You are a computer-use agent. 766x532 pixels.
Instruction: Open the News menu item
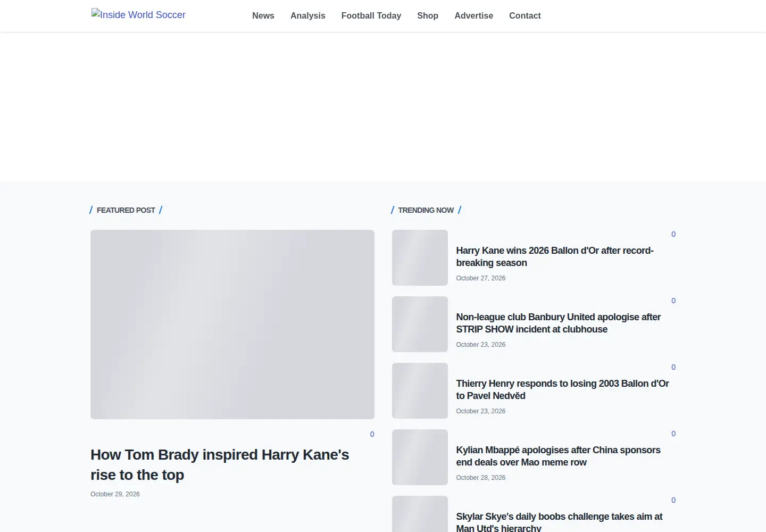(263, 16)
